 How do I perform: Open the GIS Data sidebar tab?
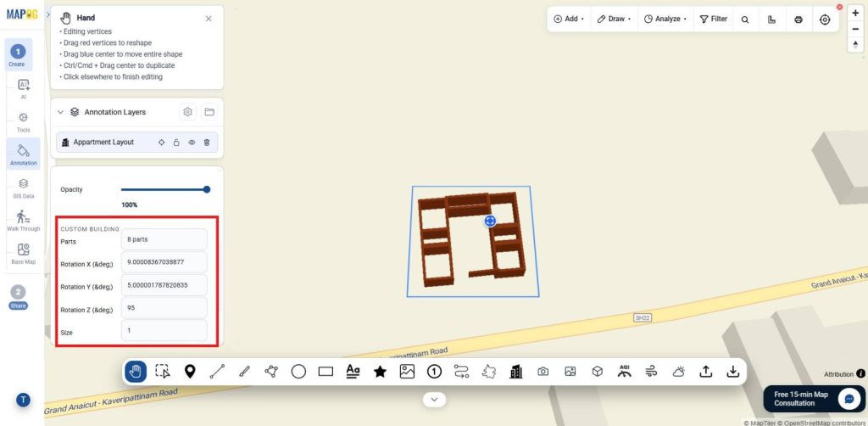(23, 188)
